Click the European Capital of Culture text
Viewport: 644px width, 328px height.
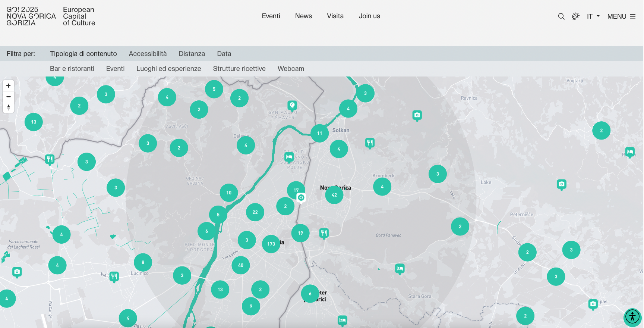coord(79,16)
